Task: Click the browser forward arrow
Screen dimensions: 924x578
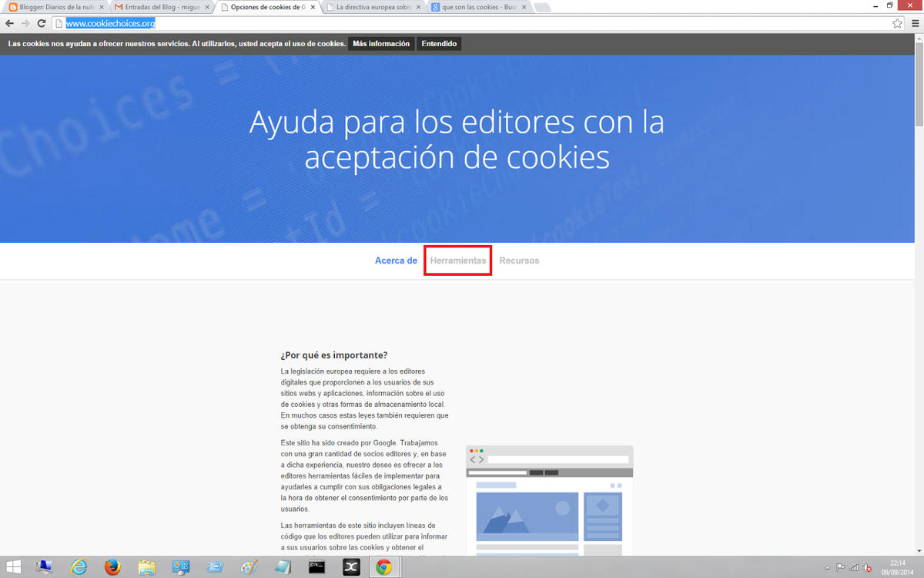Action: 26,23
